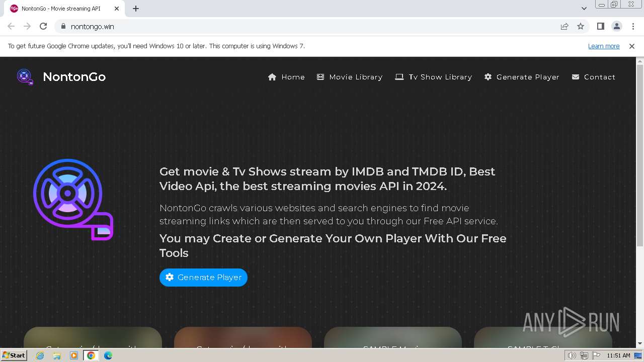This screenshot has width=644, height=362.
Task: Expand tab search chevron
Action: tap(584, 9)
